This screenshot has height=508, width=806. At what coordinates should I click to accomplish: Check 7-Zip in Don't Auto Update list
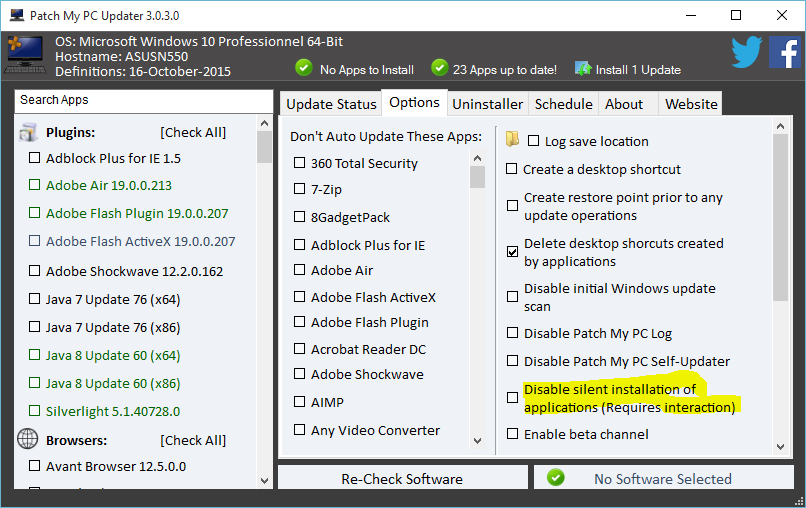coord(299,189)
